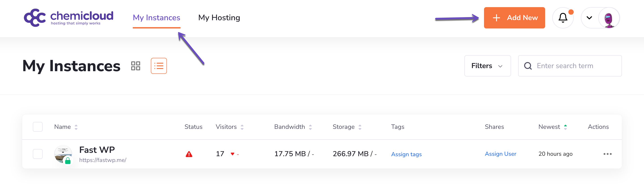The image size is (644, 186).
Task: Open the notifications bell
Action: point(563,18)
